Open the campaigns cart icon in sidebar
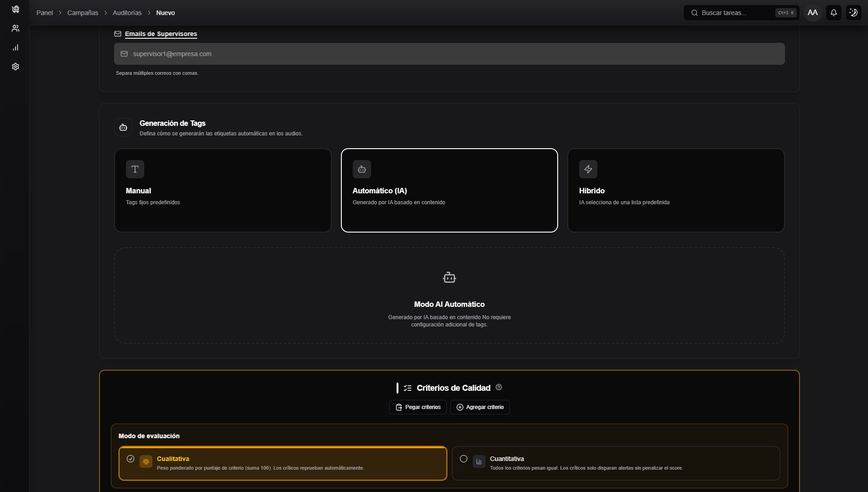Screen dimensions: 868x492 click(x=16, y=9)
